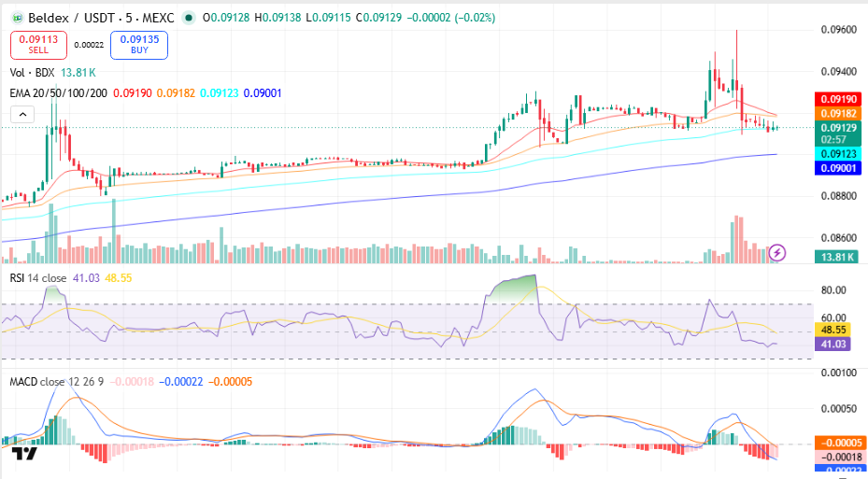
Task: Click the 0.08800 price axis label
Action: pyautogui.click(x=839, y=196)
